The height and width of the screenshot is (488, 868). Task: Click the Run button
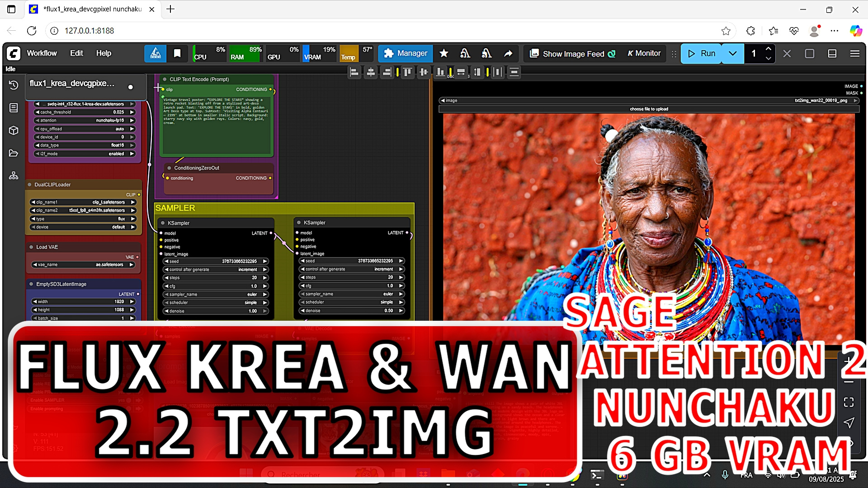(702, 53)
